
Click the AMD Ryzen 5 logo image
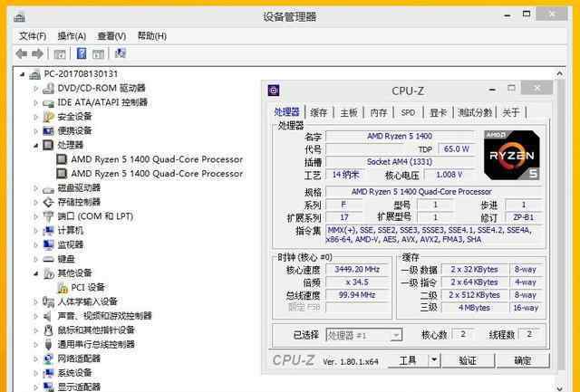coord(511,155)
